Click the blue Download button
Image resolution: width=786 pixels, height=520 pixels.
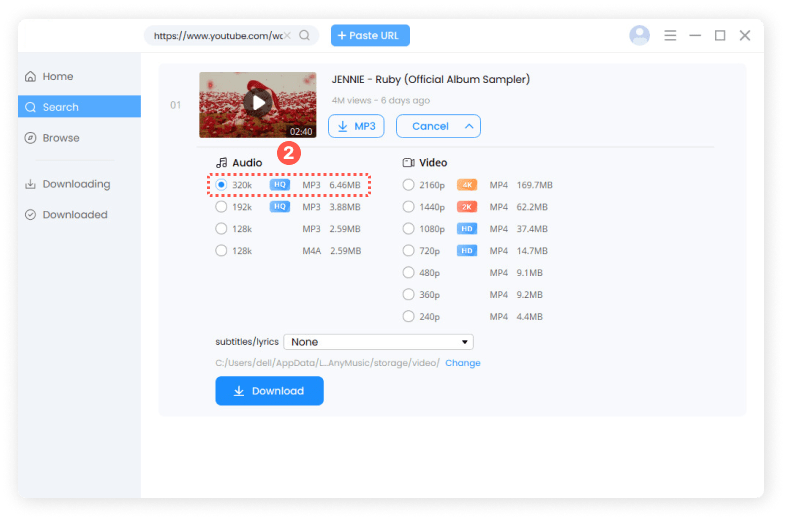point(269,391)
